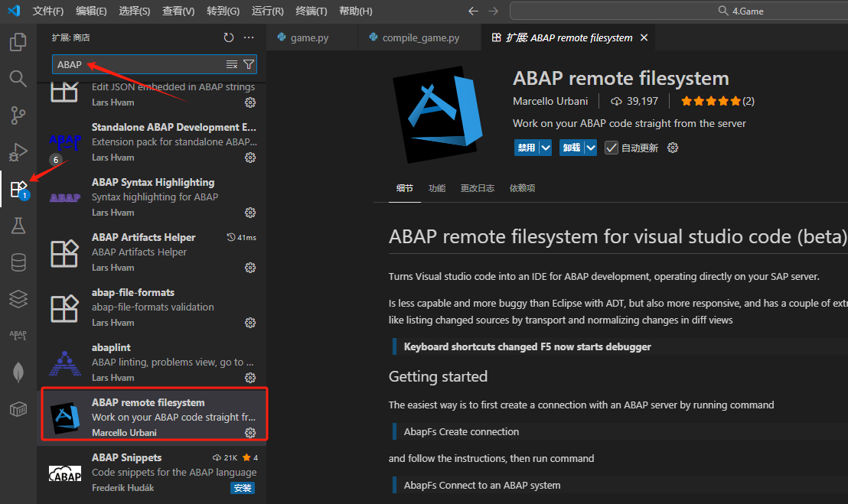Select the 更改日志 changelog tab
This screenshot has height=504, width=848.
tap(478, 188)
